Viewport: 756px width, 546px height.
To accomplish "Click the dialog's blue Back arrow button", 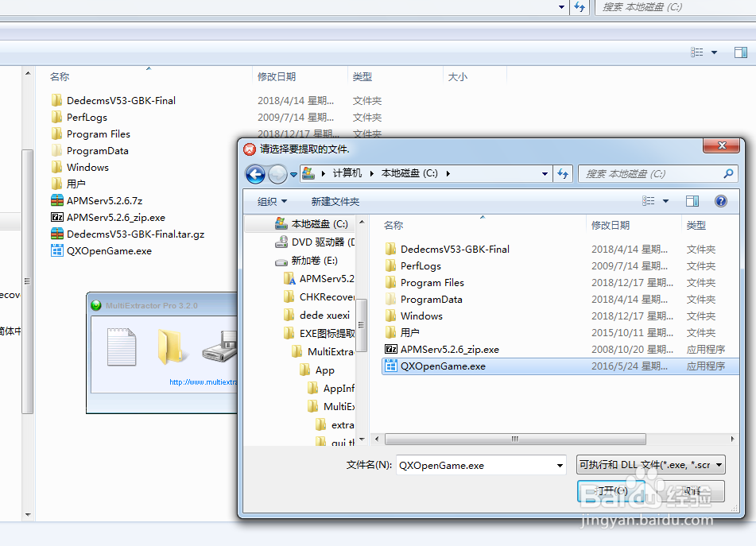I will (x=255, y=174).
